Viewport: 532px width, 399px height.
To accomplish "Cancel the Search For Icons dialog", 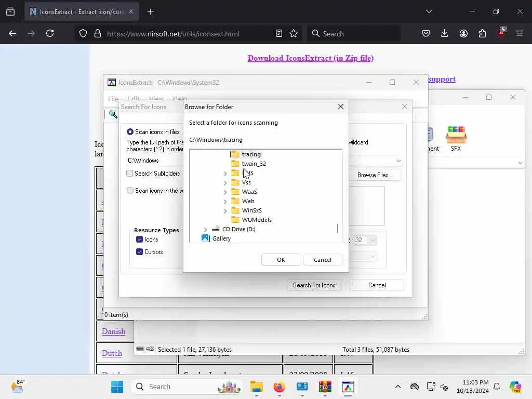I will (x=377, y=285).
